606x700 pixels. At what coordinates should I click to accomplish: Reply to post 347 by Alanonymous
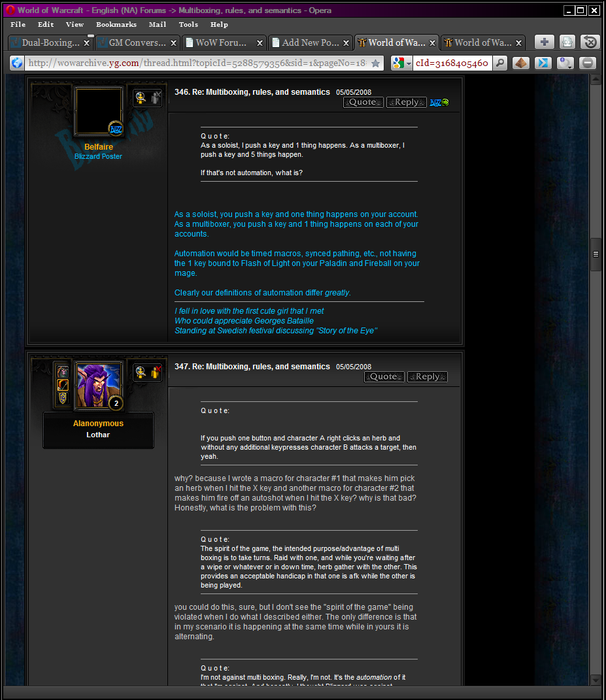click(x=428, y=376)
